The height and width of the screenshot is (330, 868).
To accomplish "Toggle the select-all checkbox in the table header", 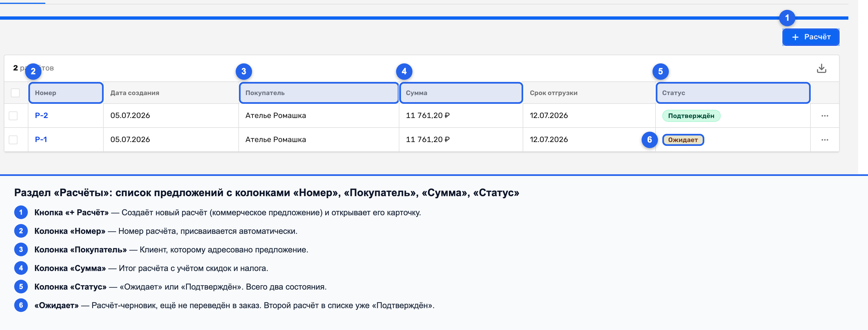I will (15, 93).
